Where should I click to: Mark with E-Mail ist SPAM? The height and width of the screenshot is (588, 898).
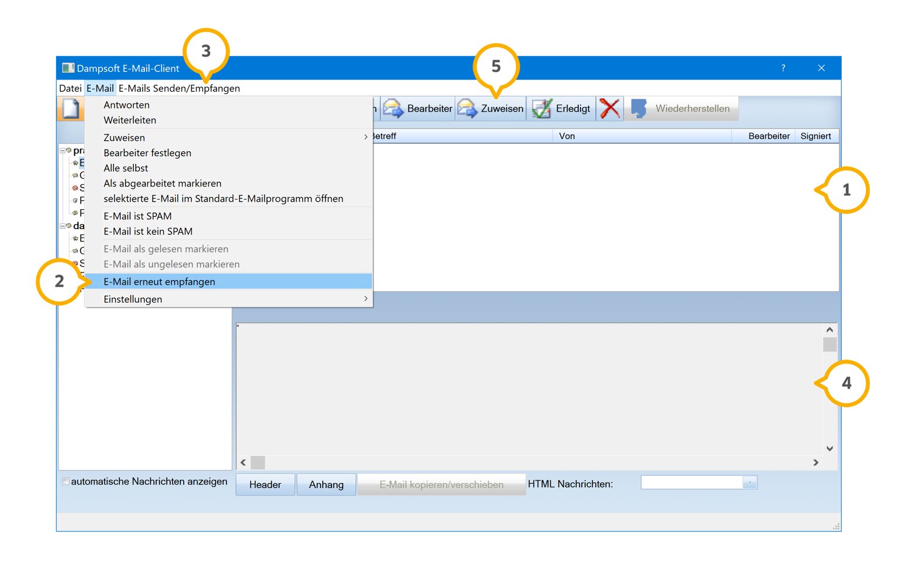229,216
